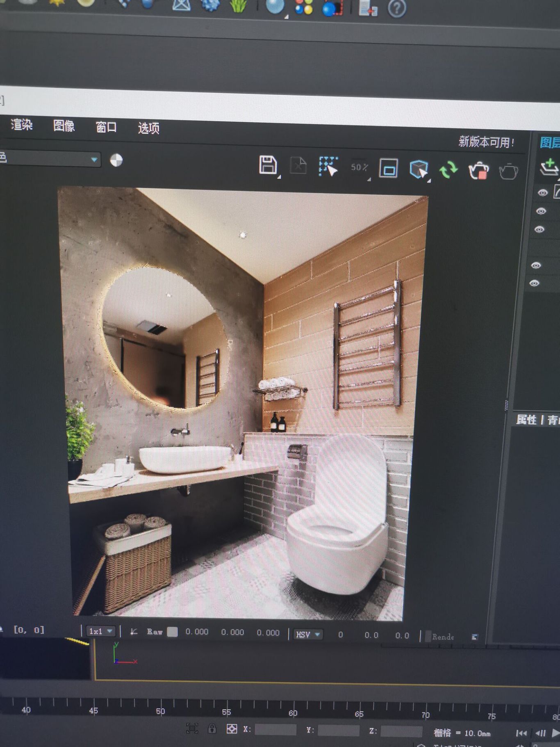The height and width of the screenshot is (747, 560).
Task: Click the previous frame playback button
Action: [540, 733]
